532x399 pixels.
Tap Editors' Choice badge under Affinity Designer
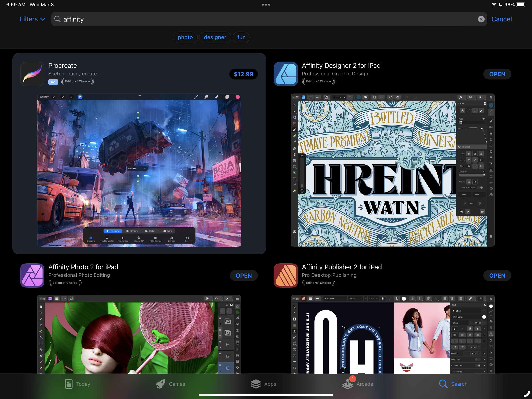[318, 81]
